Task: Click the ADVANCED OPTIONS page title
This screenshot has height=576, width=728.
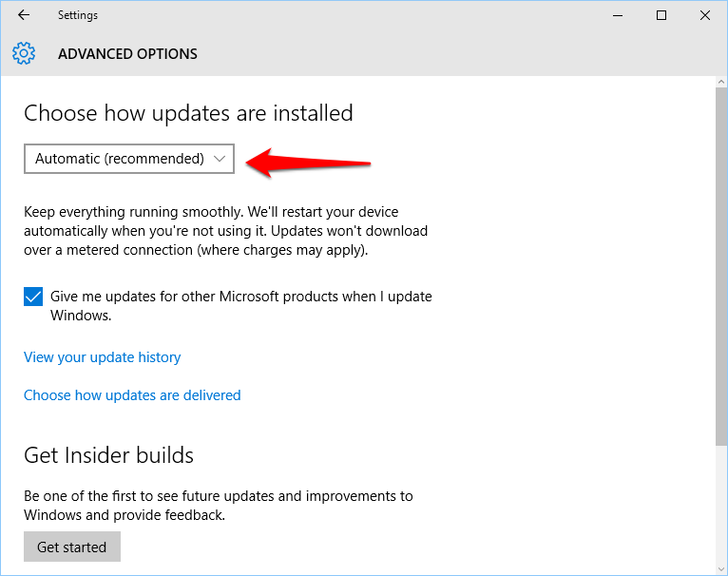Action: [127, 54]
